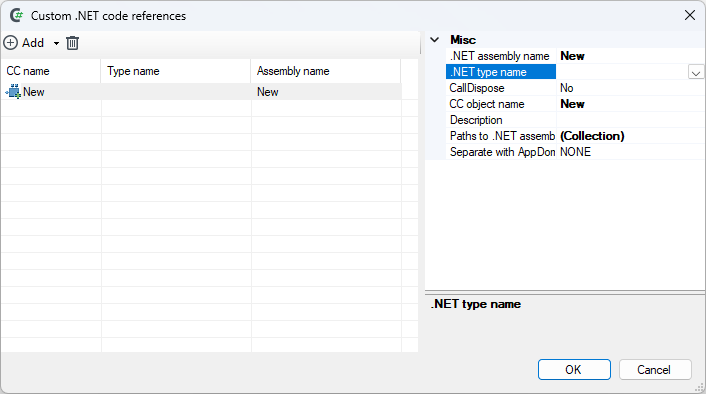Click the C# app icon in title bar
Viewport: 706px width, 394px height.
17,15
